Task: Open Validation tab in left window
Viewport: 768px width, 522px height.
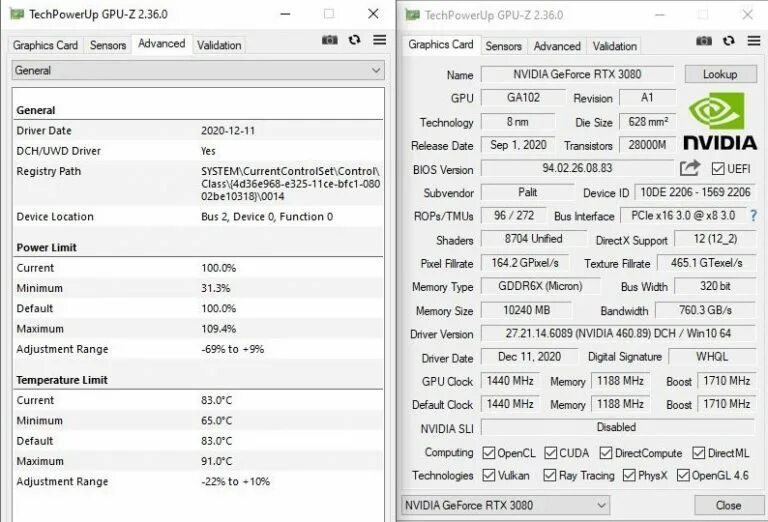Action: tap(219, 45)
